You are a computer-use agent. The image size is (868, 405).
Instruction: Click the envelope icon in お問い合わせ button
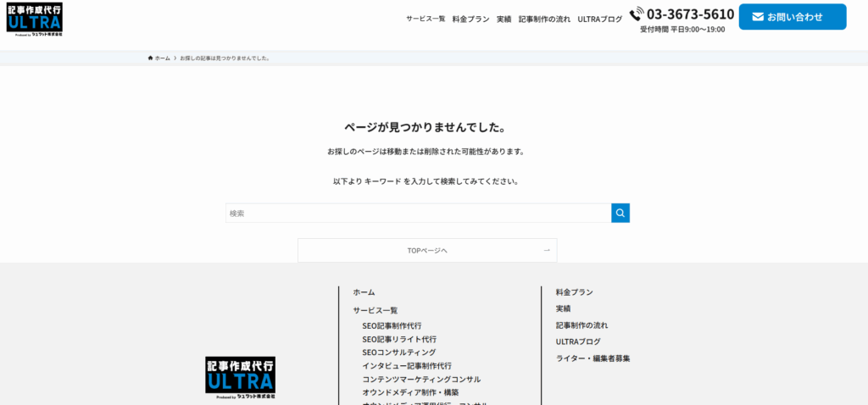(758, 17)
